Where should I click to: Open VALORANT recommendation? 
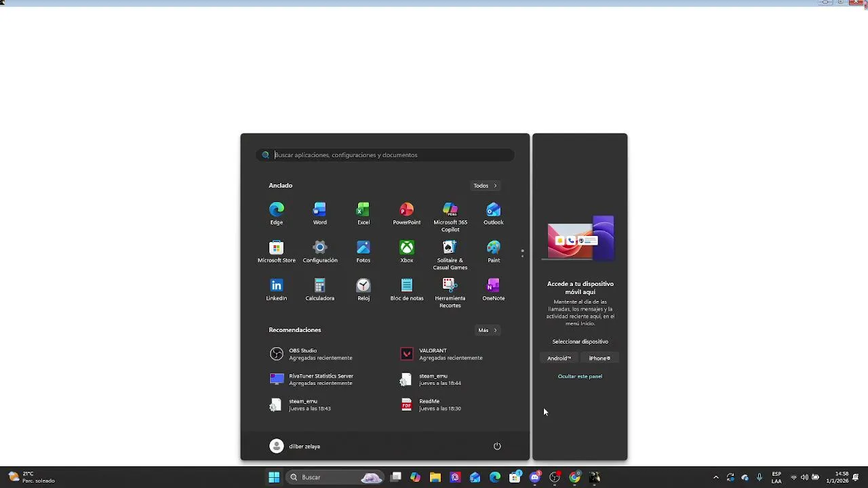(x=449, y=354)
